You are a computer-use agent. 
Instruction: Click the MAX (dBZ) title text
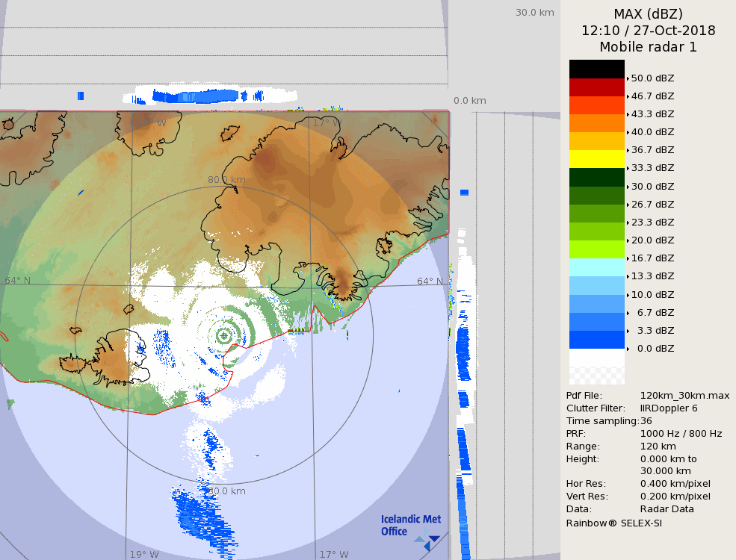(648, 13)
